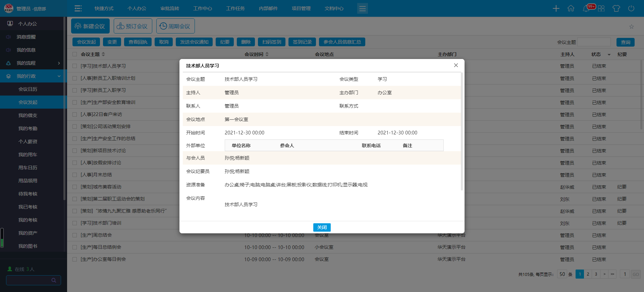Tick checkbox for 每日总结例会 row
This screenshot has width=644, height=292.
(75, 247)
